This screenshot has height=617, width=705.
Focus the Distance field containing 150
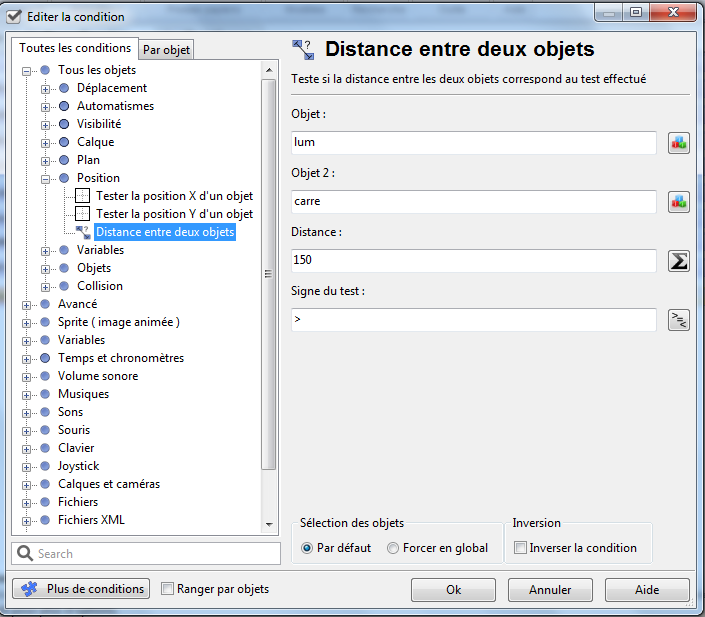pos(474,261)
